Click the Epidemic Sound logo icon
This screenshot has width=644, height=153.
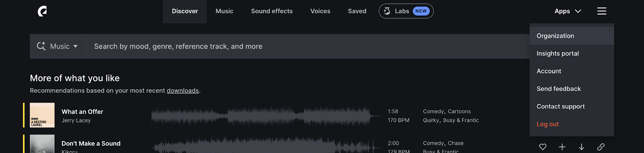coord(42,11)
